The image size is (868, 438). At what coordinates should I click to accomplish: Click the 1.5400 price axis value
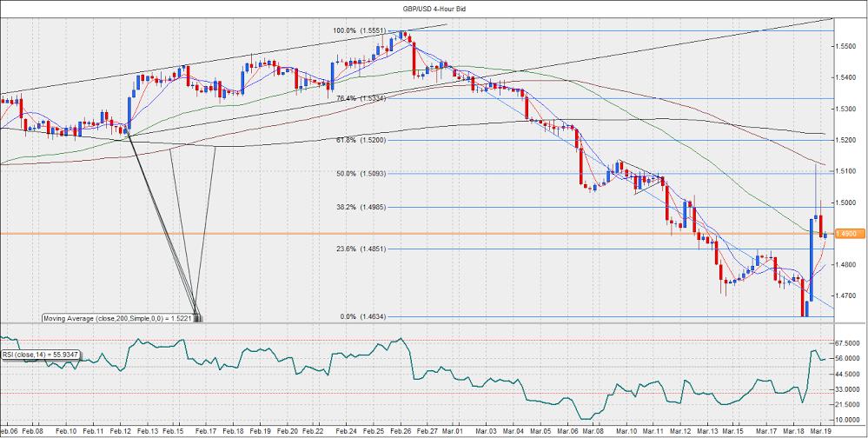coord(847,78)
